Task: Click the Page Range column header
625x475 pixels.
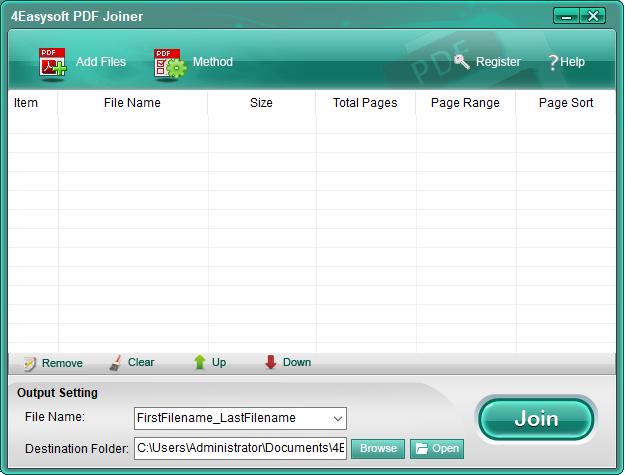Action: [465, 103]
